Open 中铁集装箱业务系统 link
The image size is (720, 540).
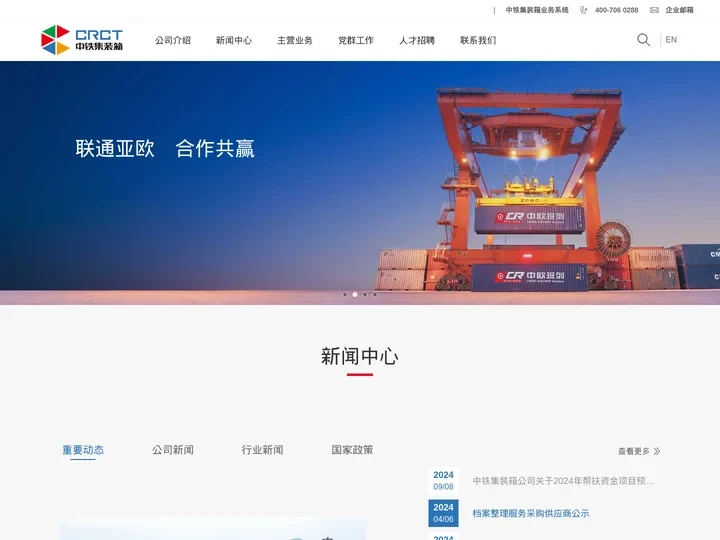(537, 10)
